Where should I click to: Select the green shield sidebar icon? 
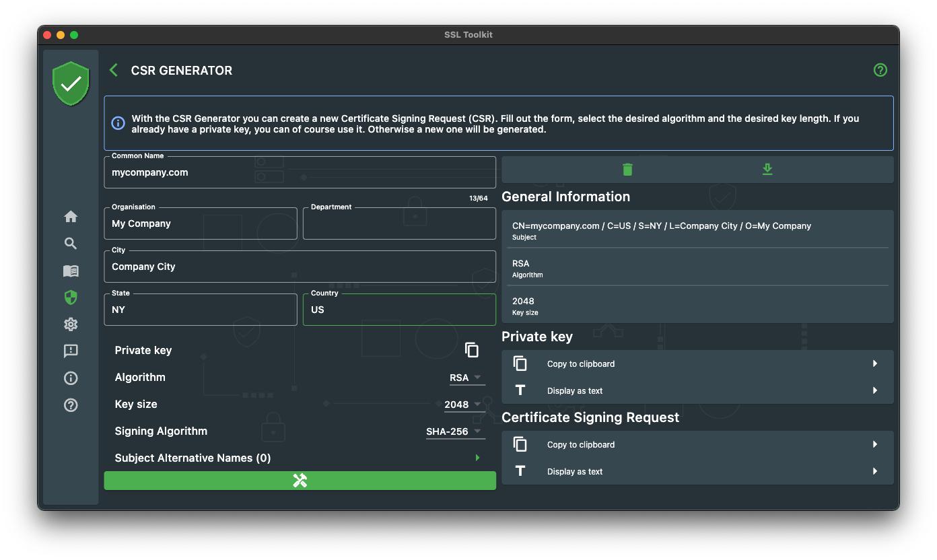click(71, 297)
